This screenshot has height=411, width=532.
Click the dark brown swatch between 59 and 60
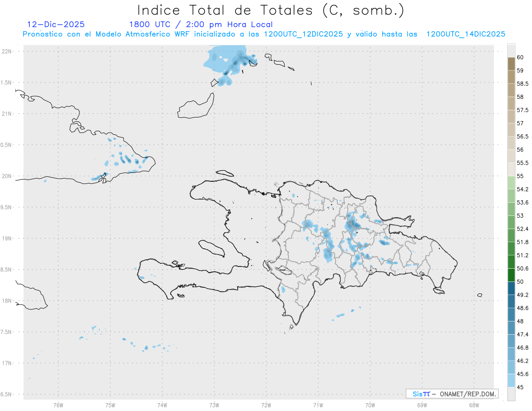click(x=511, y=64)
